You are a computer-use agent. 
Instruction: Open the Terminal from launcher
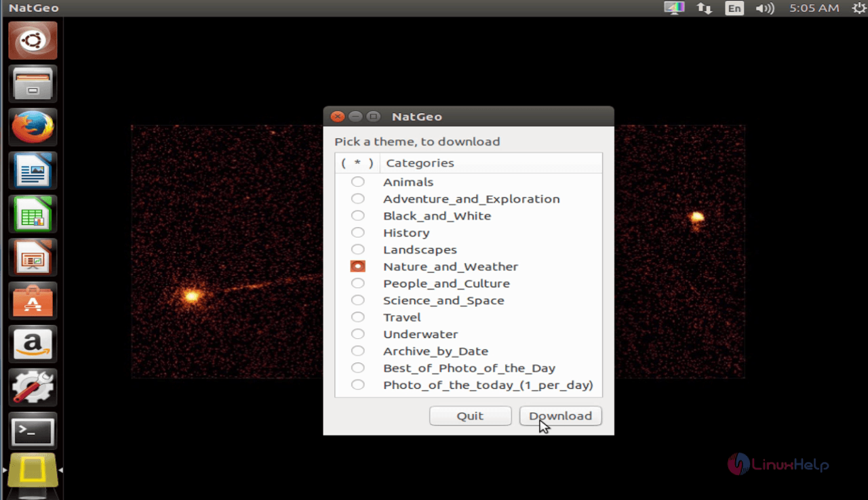pos(33,431)
